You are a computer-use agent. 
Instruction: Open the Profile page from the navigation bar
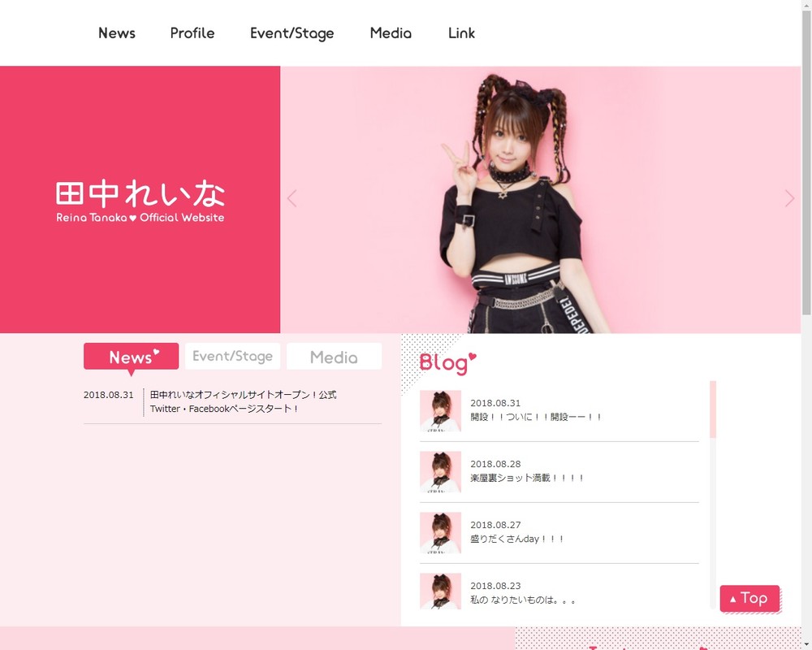tap(192, 33)
